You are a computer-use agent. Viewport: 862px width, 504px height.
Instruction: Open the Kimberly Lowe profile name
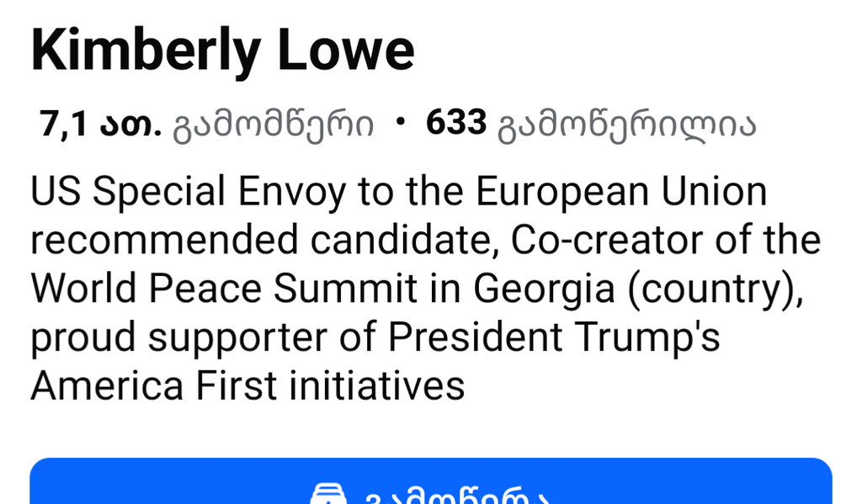tap(222, 50)
